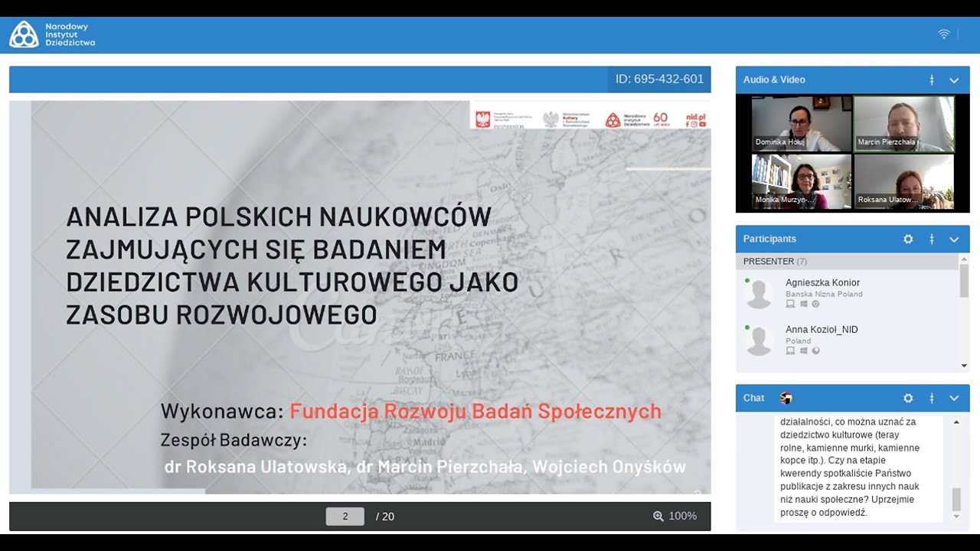Click the Chat panel title

(753, 398)
